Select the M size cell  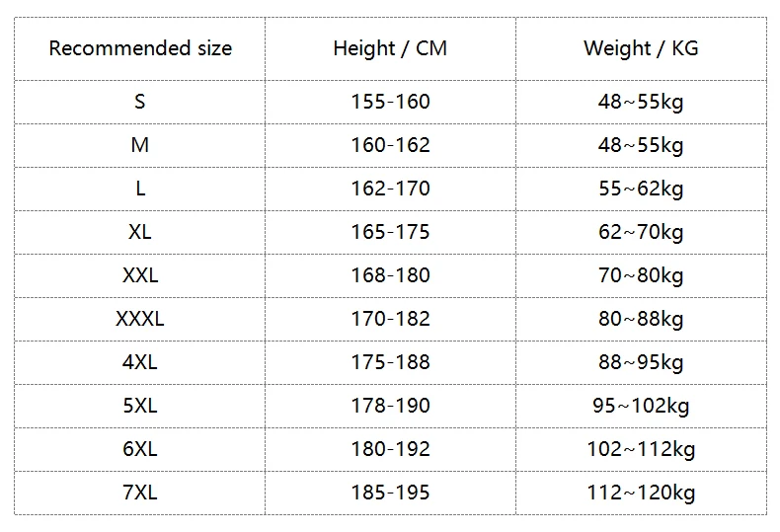coord(140,145)
